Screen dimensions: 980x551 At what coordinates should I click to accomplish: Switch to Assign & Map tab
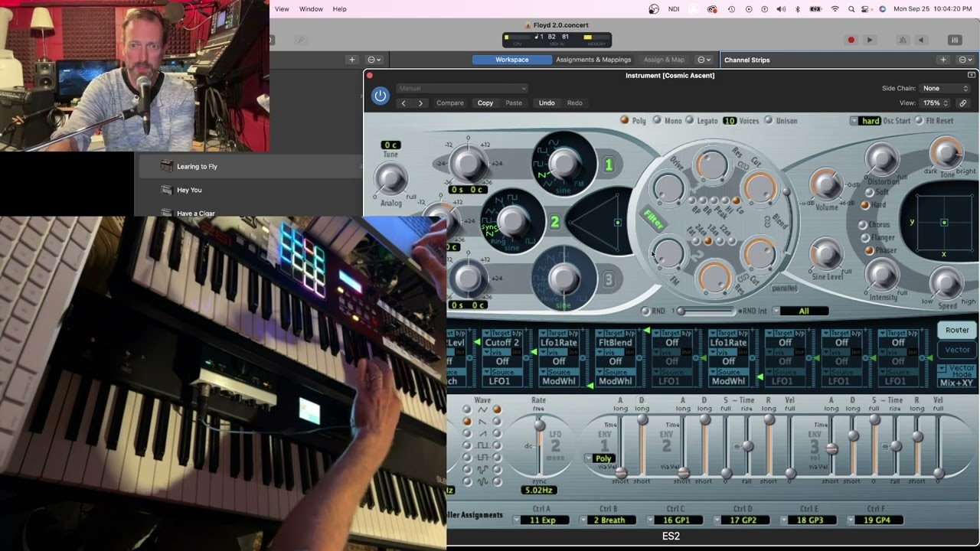(x=664, y=60)
